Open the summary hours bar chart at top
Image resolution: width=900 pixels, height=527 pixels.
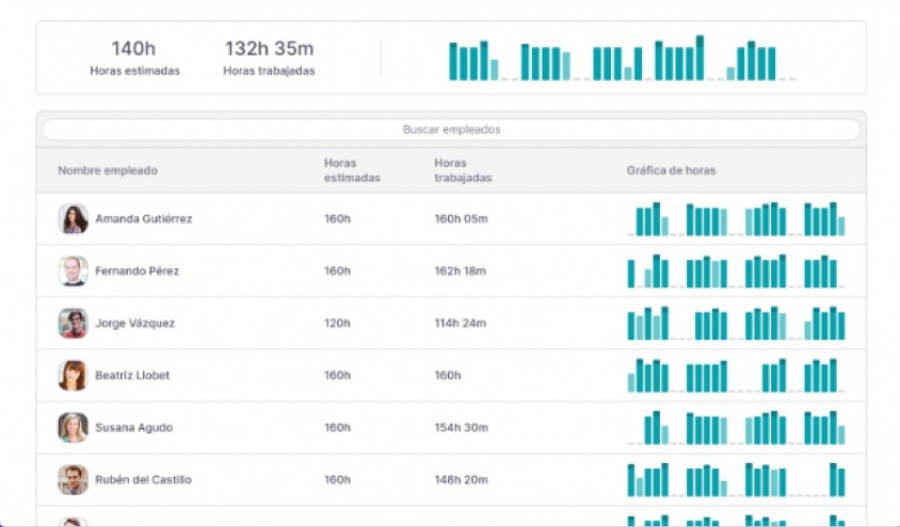coord(622,58)
